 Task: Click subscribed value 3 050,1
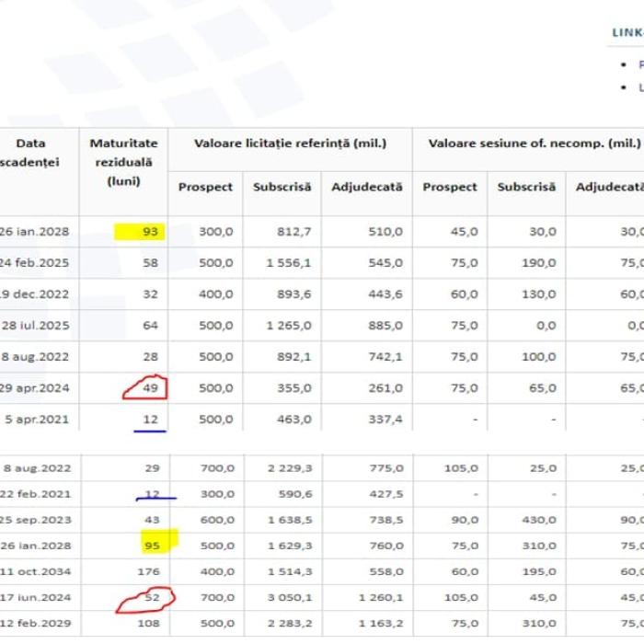[290, 598]
